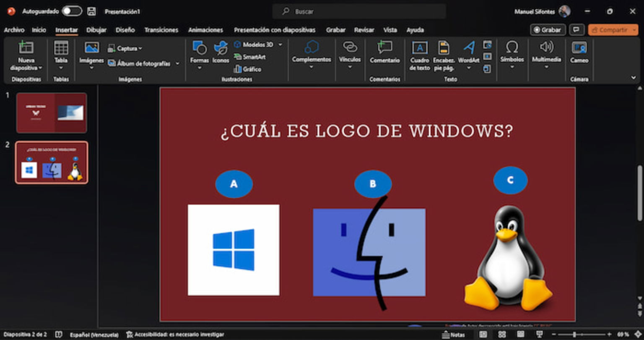
Task: Click the Captura screenshot icon
Action: (x=112, y=48)
